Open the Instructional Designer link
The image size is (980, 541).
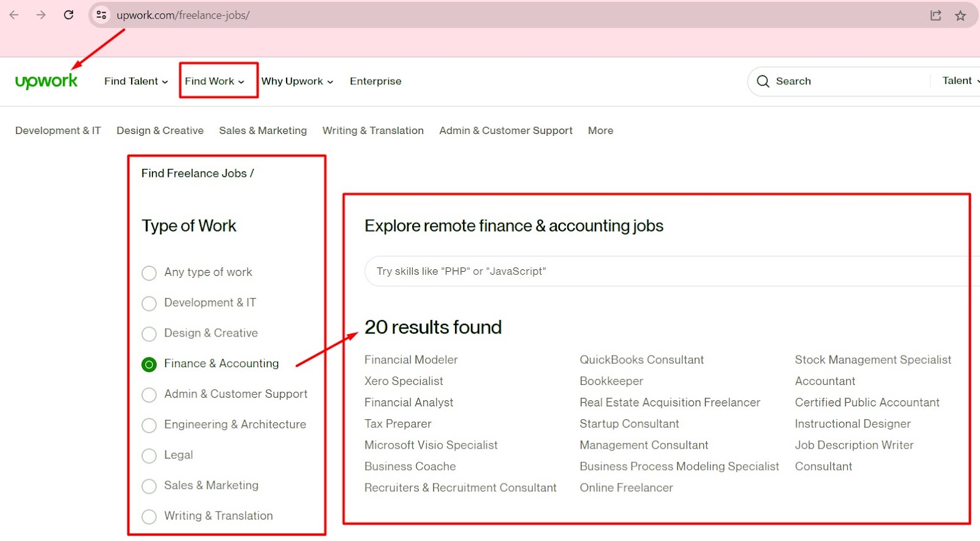coord(853,423)
